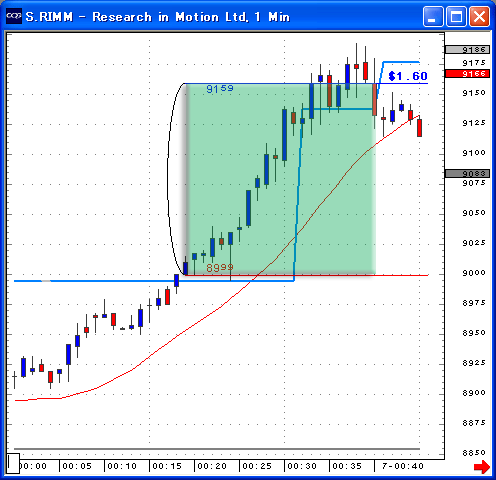This screenshot has width=496, height=480.
Task: Click the 9100 price scale label
Action: tap(474, 153)
